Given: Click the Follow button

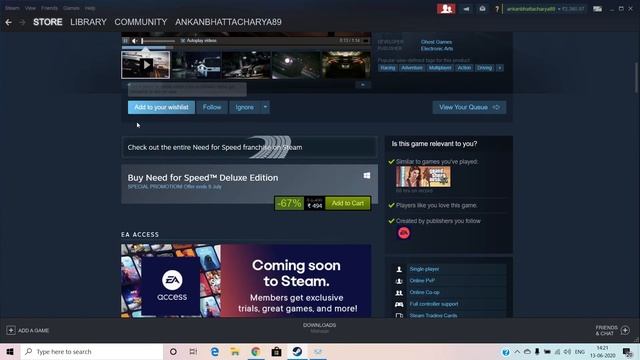Looking at the screenshot, I should [212, 107].
